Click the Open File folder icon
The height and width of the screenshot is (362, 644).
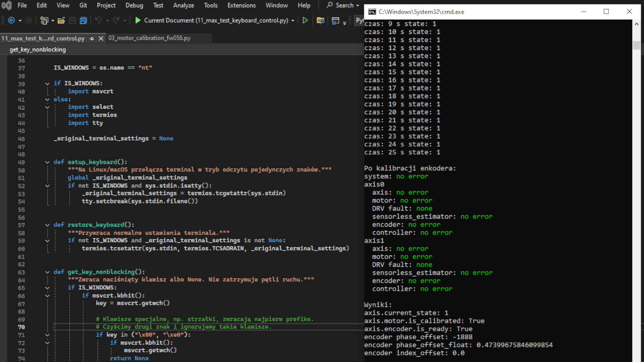click(x=61, y=20)
